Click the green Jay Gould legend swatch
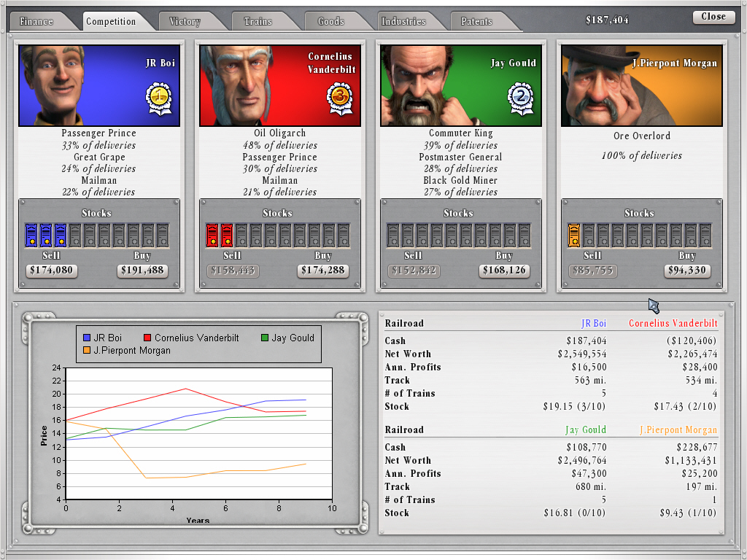 click(265, 338)
